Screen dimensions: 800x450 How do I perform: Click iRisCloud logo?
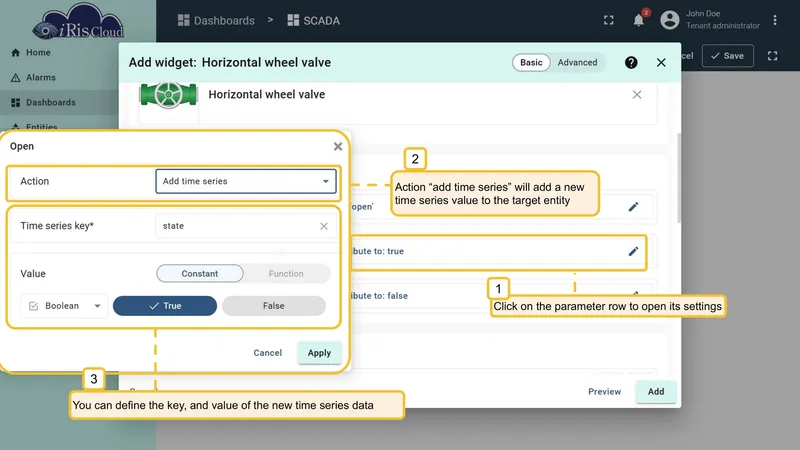(78, 23)
